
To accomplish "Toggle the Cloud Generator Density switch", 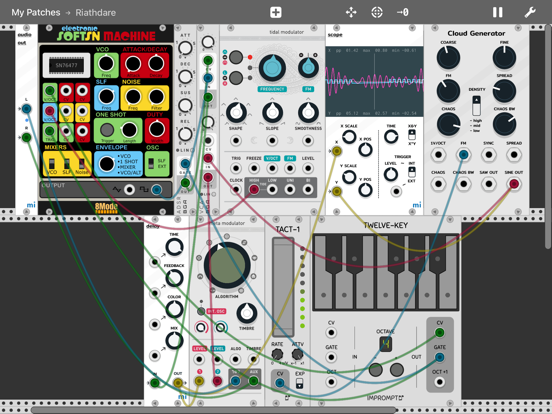I will 476,105.
